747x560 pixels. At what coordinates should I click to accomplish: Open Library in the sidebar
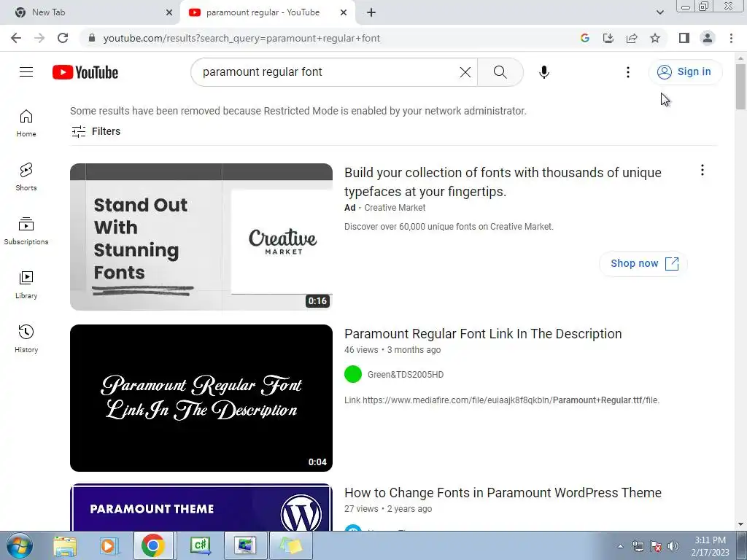pos(26,285)
